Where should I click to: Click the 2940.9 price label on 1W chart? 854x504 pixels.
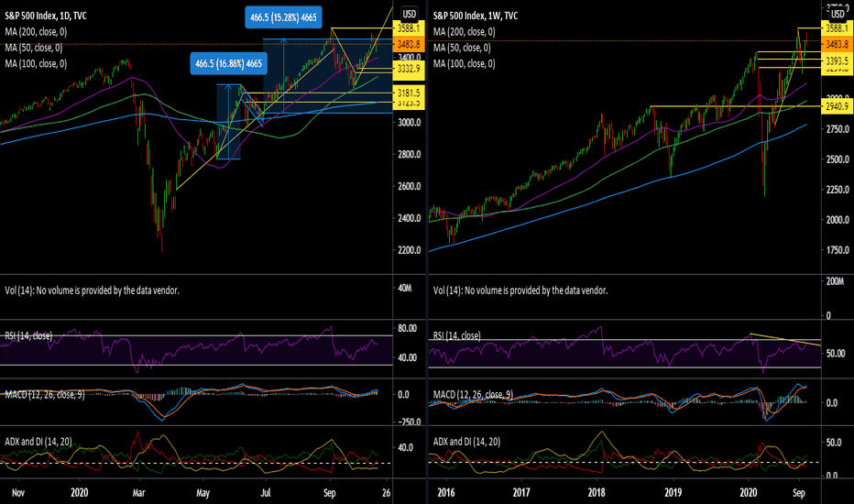pyautogui.click(x=837, y=107)
